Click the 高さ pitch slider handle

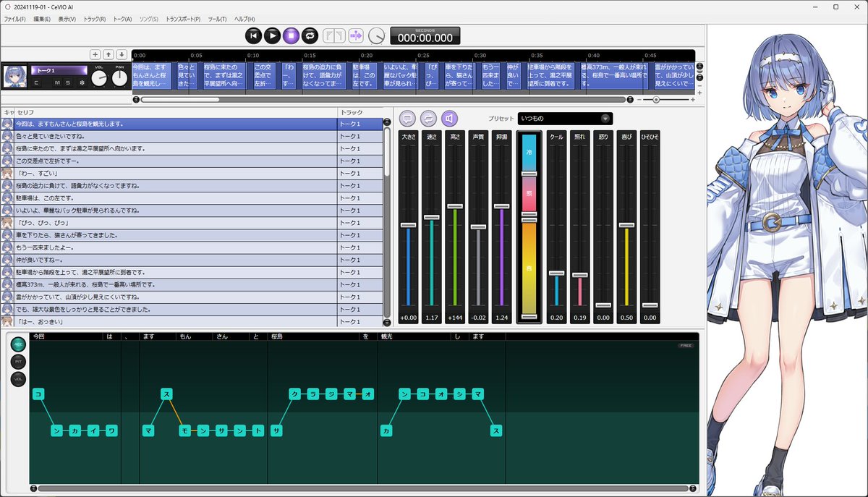pos(454,207)
